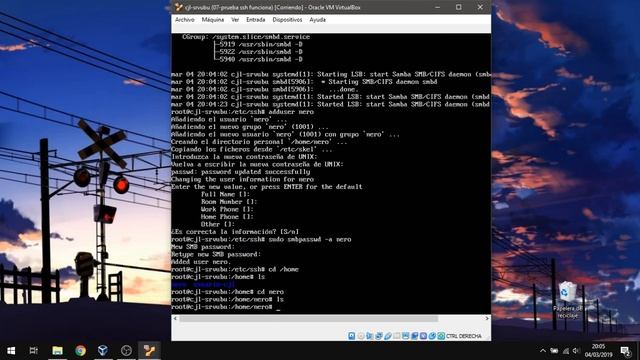Viewport: 640px width, 360px height.
Task: Open the Dispositivos menu
Action: 287,20
